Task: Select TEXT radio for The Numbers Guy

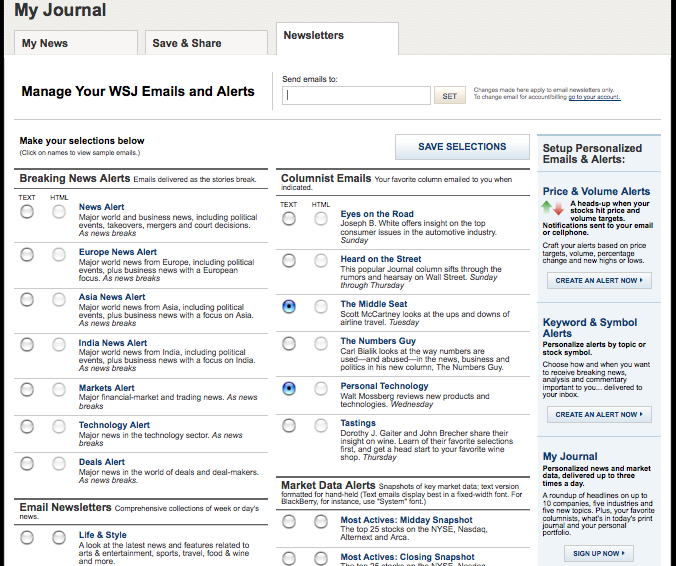Action: (x=289, y=344)
